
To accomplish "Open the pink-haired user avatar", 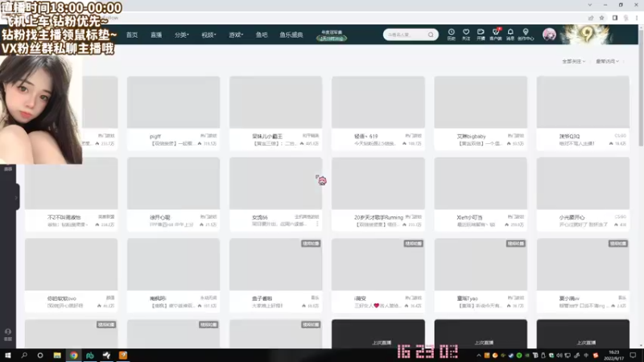I will click(549, 35).
